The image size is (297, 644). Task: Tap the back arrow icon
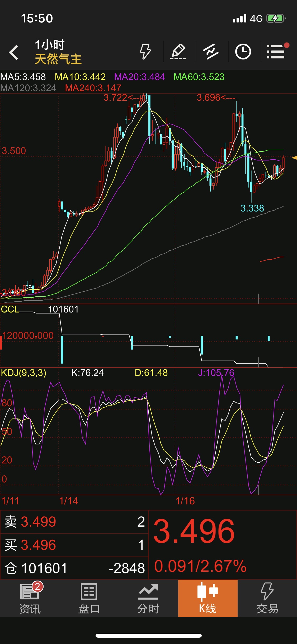(14, 52)
